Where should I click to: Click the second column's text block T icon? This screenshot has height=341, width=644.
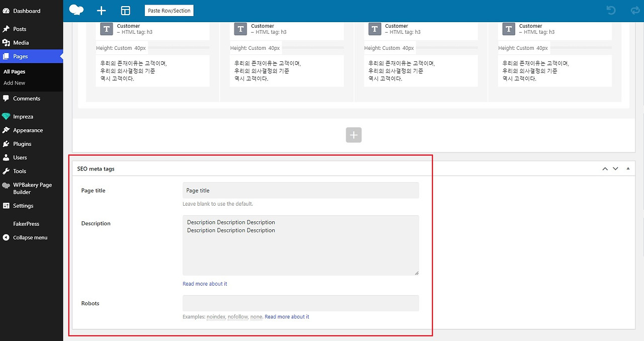pos(240,29)
